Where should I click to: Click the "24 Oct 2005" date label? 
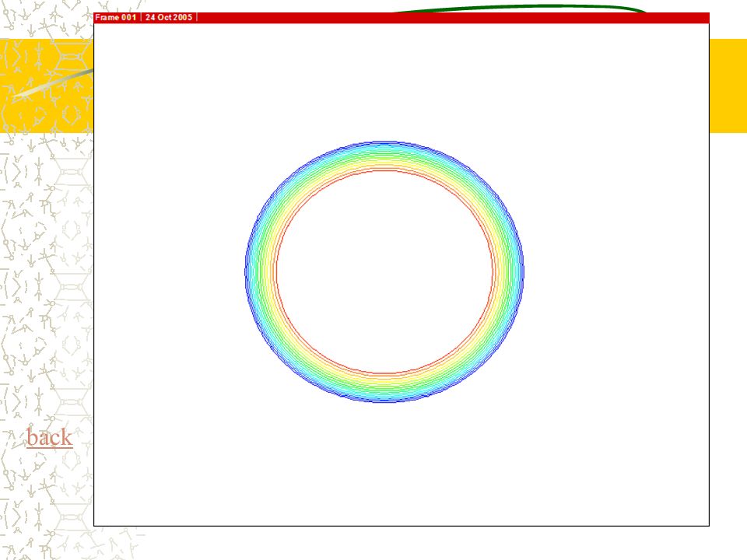pos(169,17)
